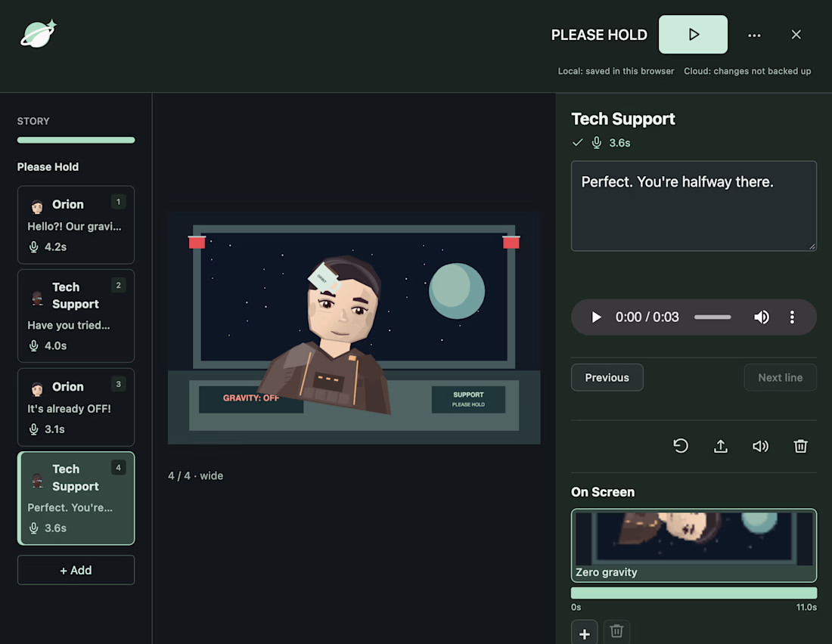Click the "Please Hold" story title in the sidebar

point(48,167)
